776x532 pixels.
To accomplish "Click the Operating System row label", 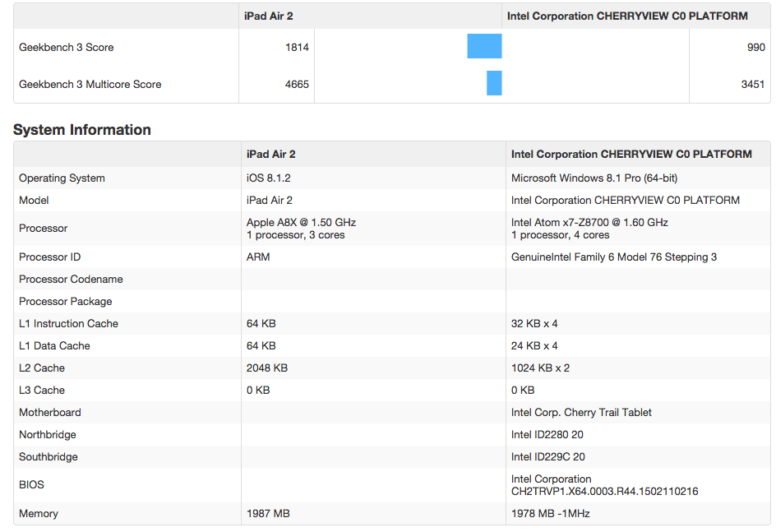I will [x=62, y=178].
